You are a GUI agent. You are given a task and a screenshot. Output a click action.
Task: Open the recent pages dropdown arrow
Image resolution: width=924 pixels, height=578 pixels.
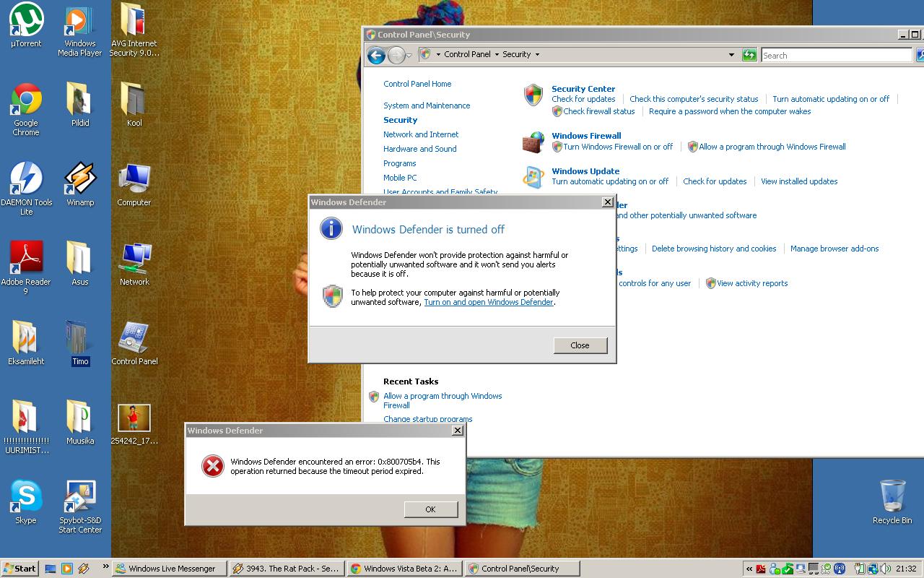[x=409, y=55]
